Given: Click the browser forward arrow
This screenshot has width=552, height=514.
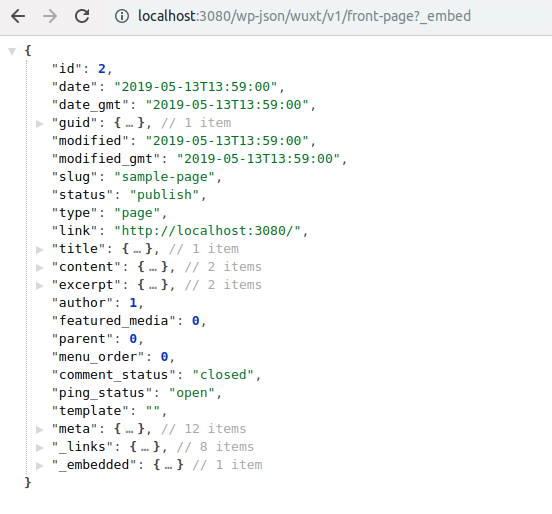Looking at the screenshot, I should click(x=50, y=16).
